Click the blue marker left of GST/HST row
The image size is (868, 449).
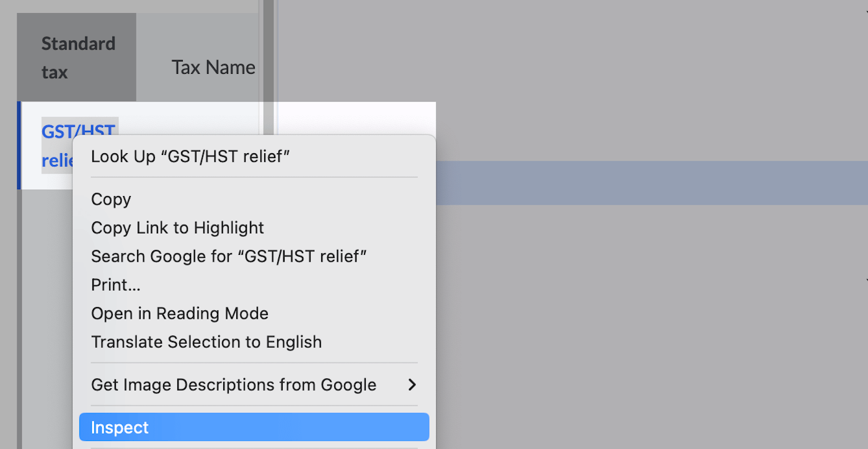[x=19, y=145]
